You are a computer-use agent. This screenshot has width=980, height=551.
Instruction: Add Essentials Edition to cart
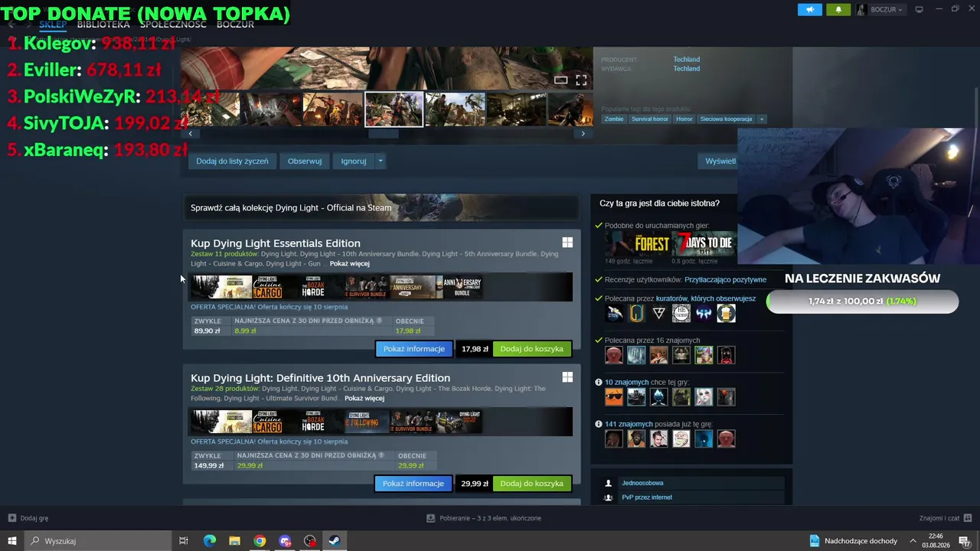point(531,349)
